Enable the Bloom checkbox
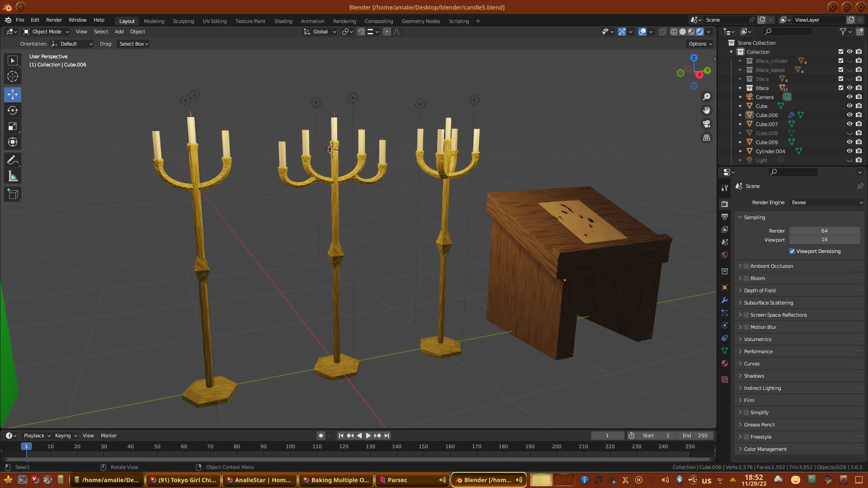 click(746, 278)
